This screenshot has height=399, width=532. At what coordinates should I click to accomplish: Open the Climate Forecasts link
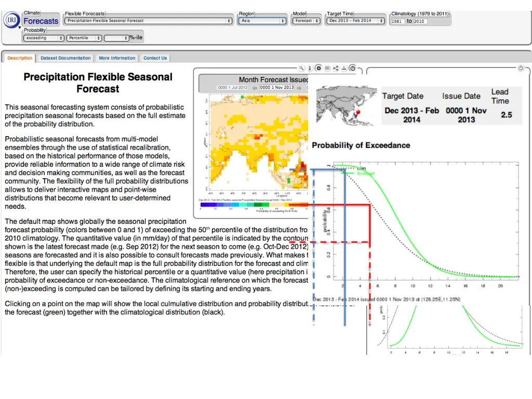(x=41, y=21)
